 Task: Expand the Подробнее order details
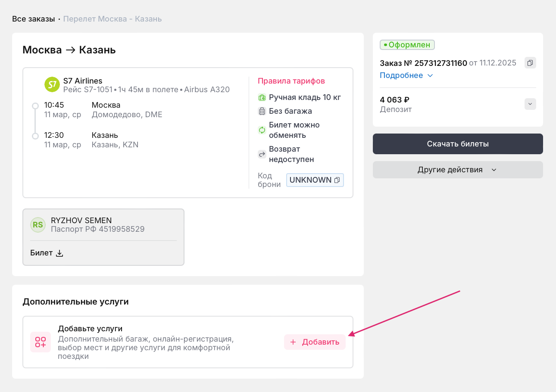(406, 75)
